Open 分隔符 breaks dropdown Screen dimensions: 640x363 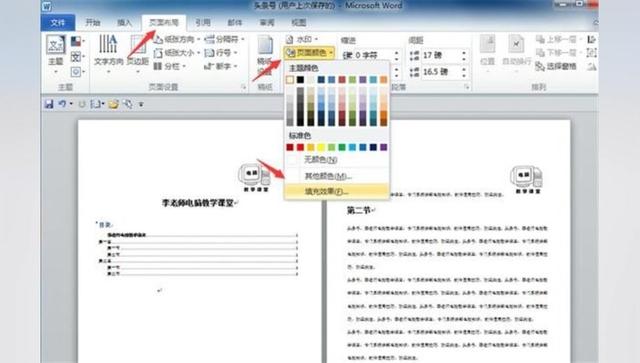224,40
